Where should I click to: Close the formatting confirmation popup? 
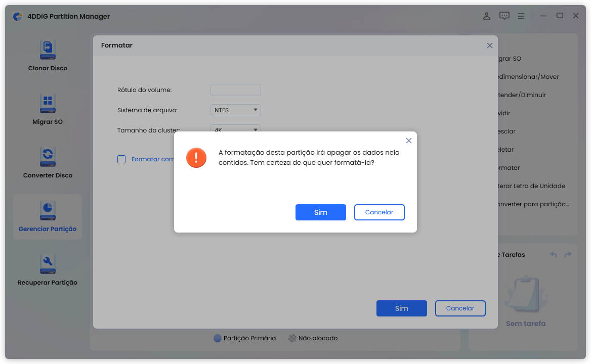pyautogui.click(x=409, y=141)
